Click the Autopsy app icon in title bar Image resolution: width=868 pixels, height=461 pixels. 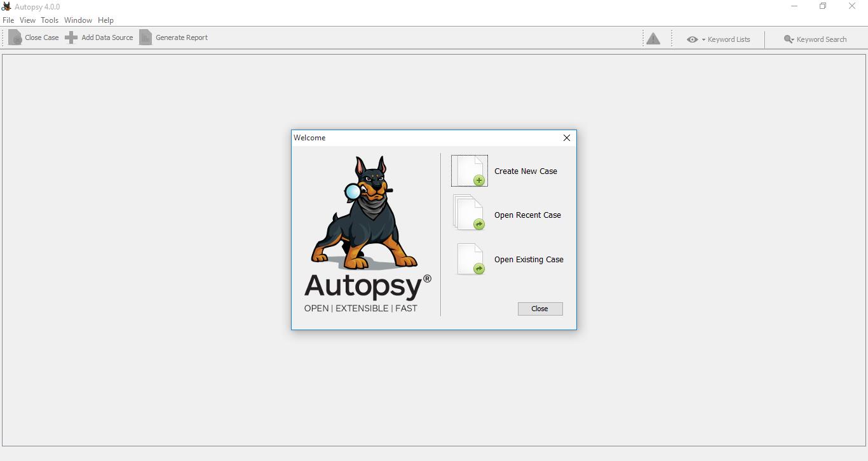(x=6, y=6)
